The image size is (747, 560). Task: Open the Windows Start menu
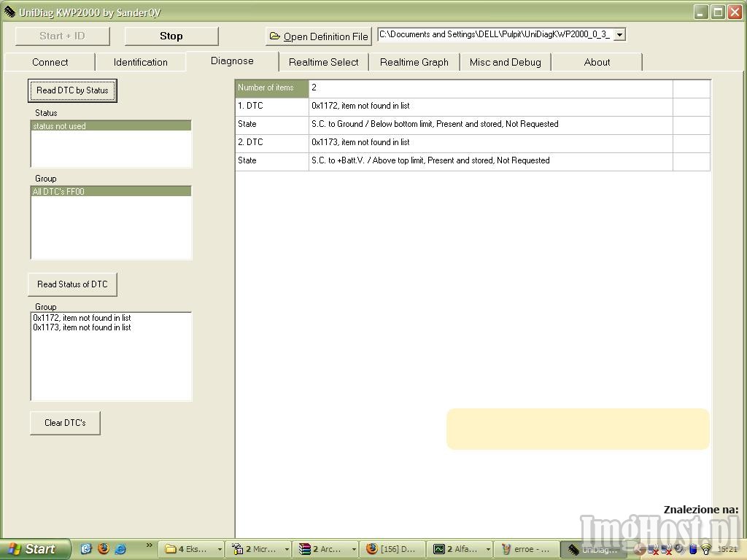click(34, 549)
